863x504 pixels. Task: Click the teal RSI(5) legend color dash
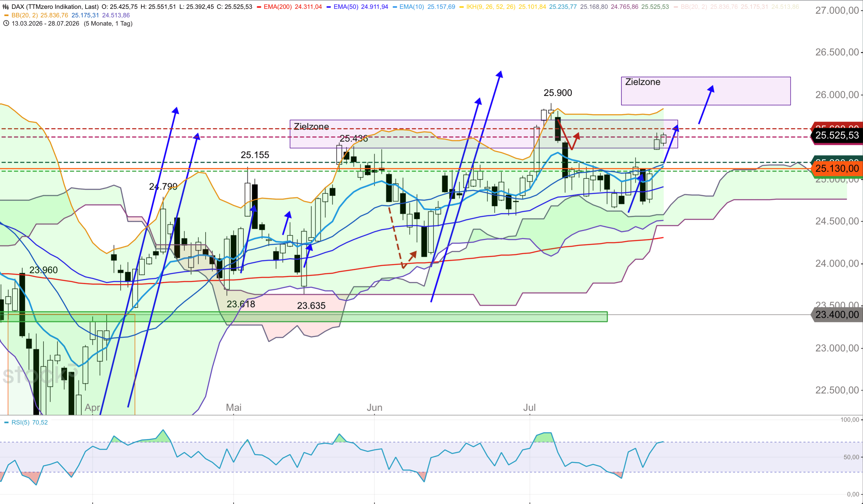[x=6, y=423]
